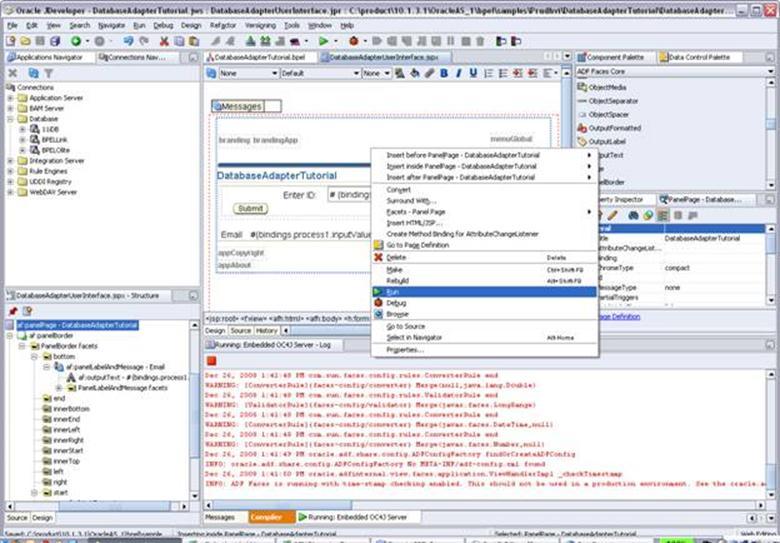Click the delete X icon in Connections Navigator

(13, 74)
